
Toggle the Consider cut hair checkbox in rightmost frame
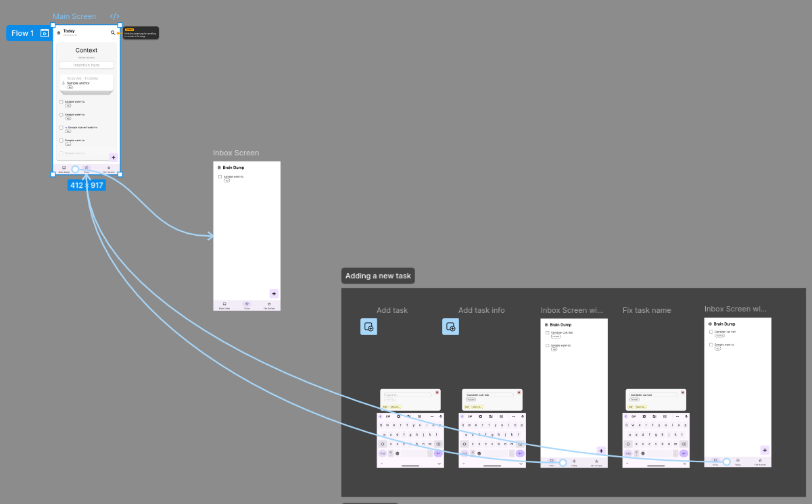coord(711,332)
